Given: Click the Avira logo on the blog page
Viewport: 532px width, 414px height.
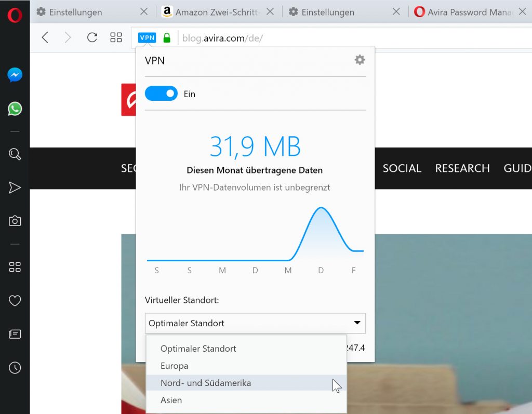Looking at the screenshot, I should 129,100.
